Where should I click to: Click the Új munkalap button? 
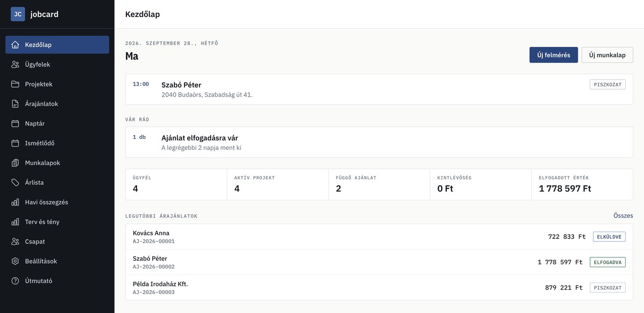tap(607, 55)
